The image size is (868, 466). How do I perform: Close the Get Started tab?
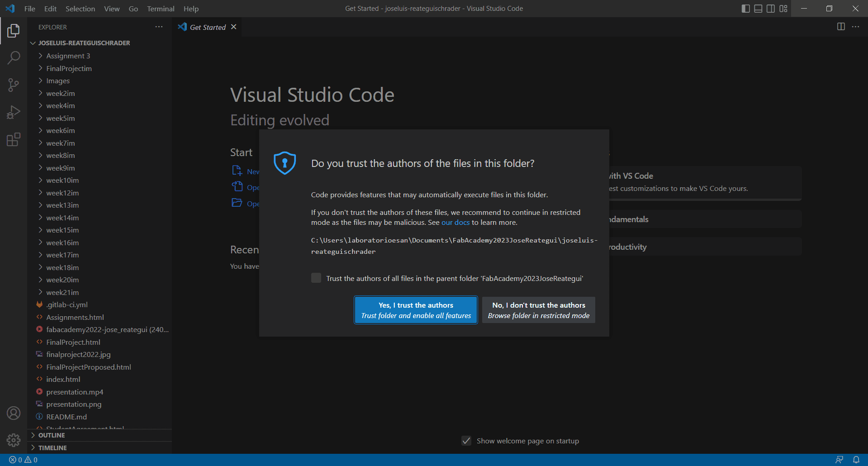tap(234, 27)
